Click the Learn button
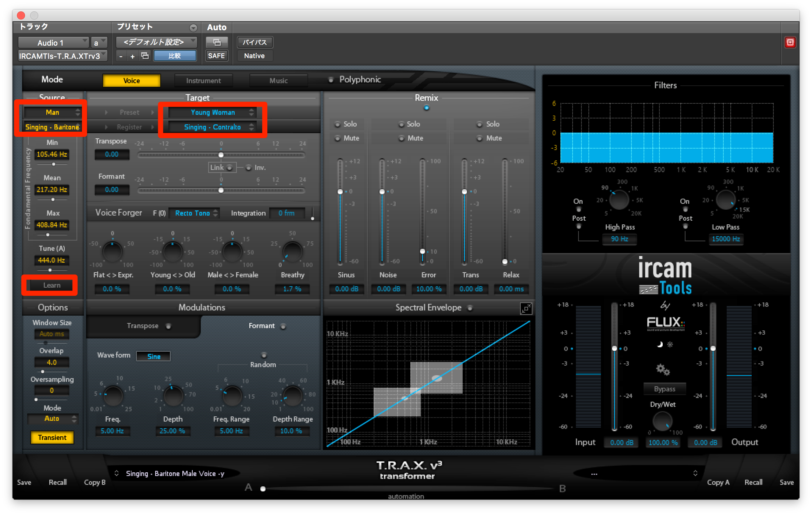Image resolution: width=812 pixels, height=515 pixels. [x=51, y=285]
